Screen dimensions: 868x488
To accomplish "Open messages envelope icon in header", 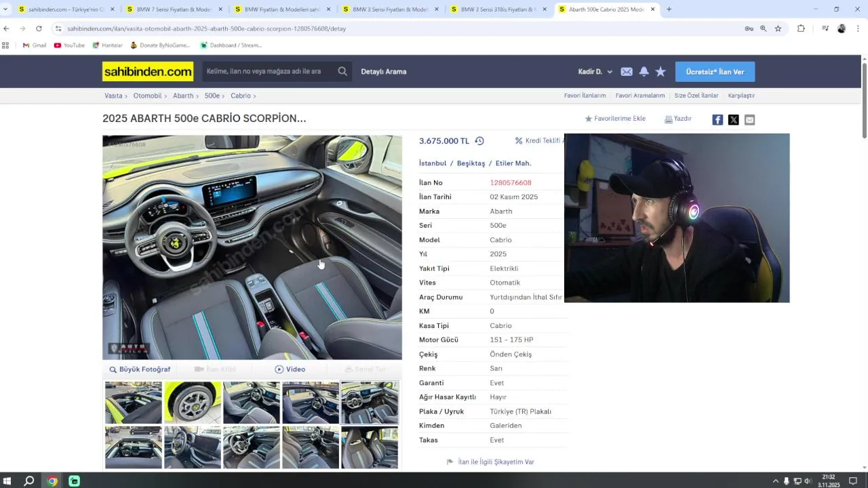I will point(627,71).
